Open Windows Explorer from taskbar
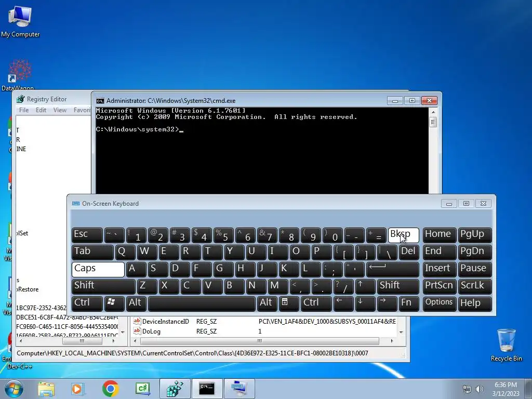 46,389
